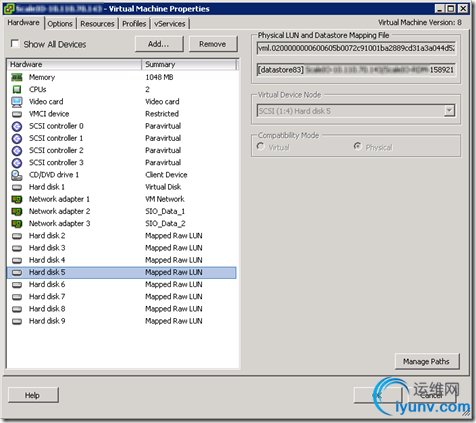Enable the Show All Devices checkbox

tap(15, 44)
